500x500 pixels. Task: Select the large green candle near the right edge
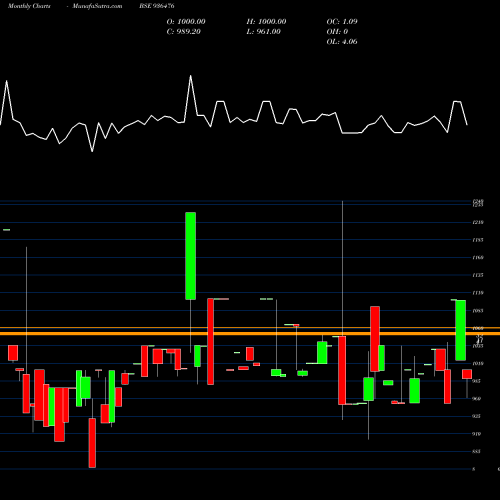(x=461, y=330)
